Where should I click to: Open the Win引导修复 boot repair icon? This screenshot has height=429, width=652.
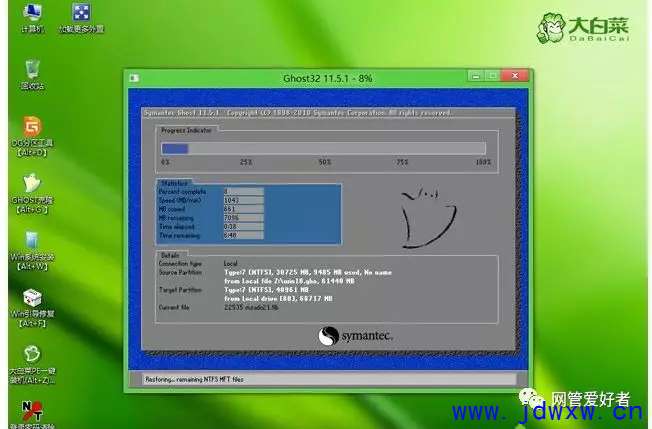click(32, 299)
